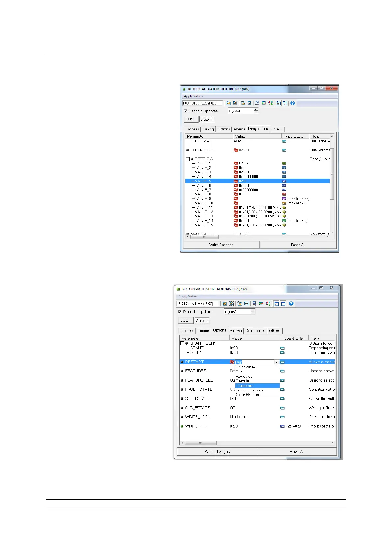Select the WRITE_LOCK parameter row
This screenshot has width=392, height=554.
(257, 417)
